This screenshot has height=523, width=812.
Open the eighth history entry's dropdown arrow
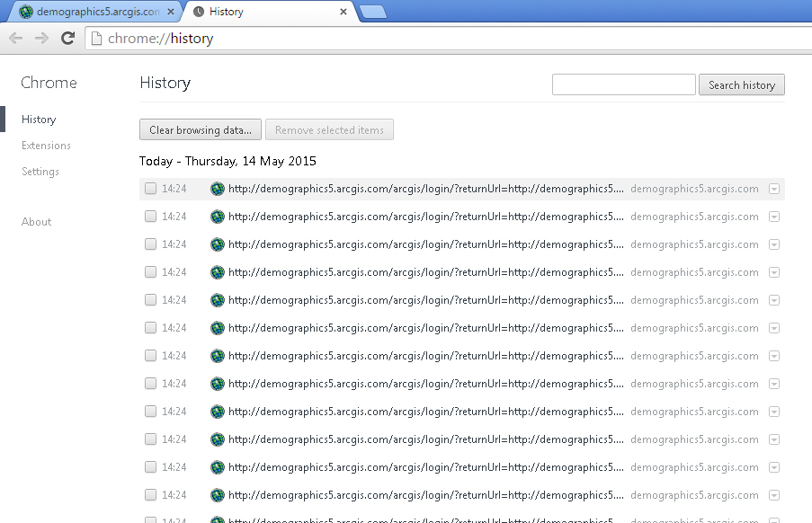click(774, 385)
